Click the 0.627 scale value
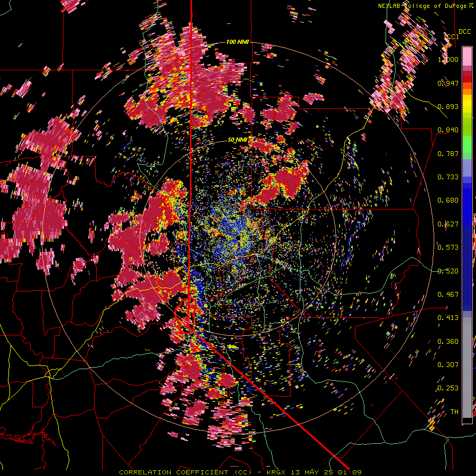The width and height of the screenshot is (476, 476). [x=448, y=224]
